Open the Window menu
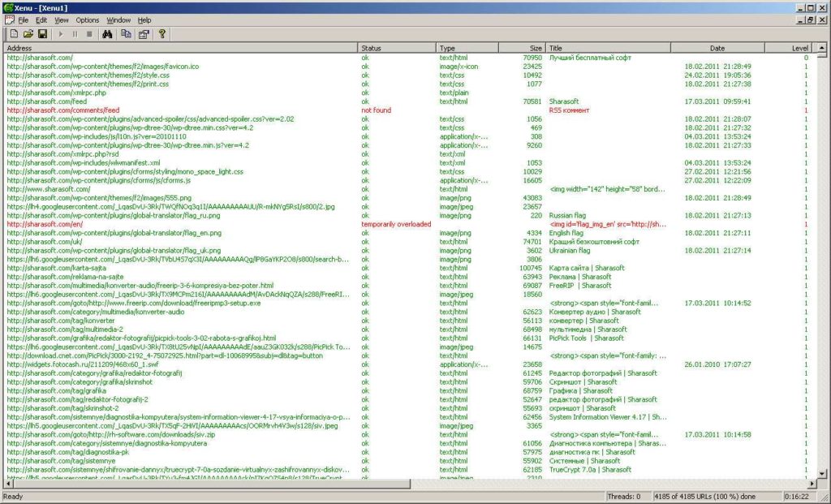 point(118,20)
